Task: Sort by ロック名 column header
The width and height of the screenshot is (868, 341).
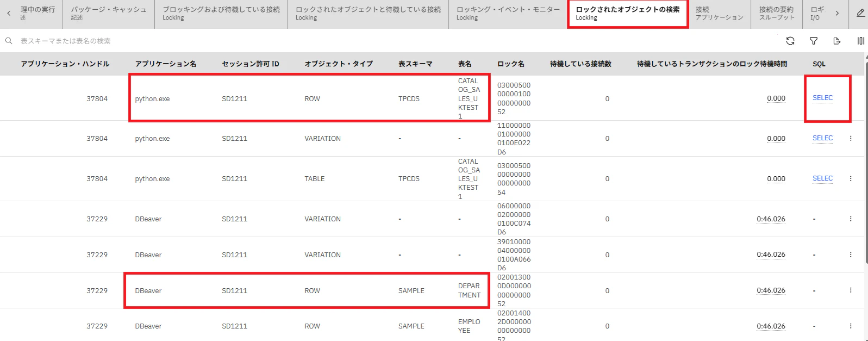Action: 511,64
